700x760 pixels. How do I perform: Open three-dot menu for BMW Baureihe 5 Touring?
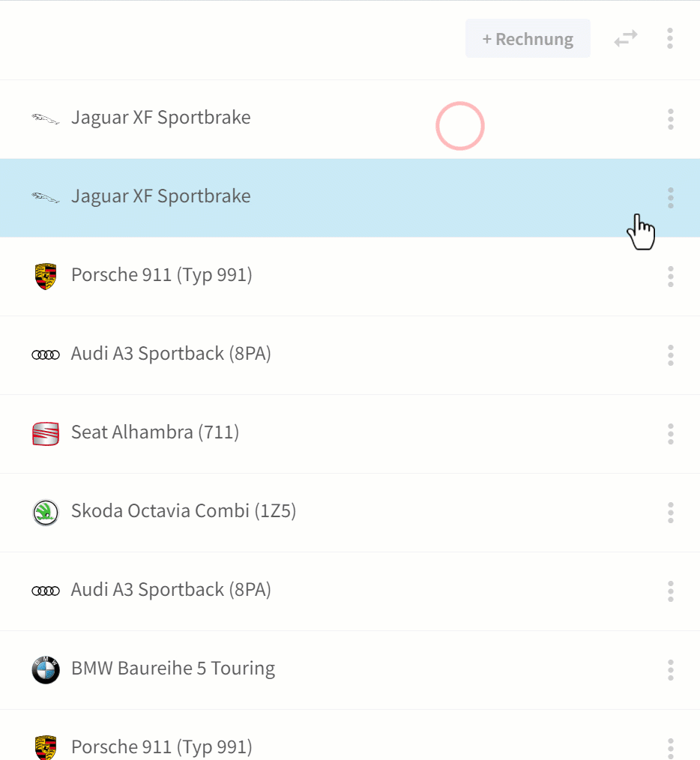pyautogui.click(x=671, y=670)
